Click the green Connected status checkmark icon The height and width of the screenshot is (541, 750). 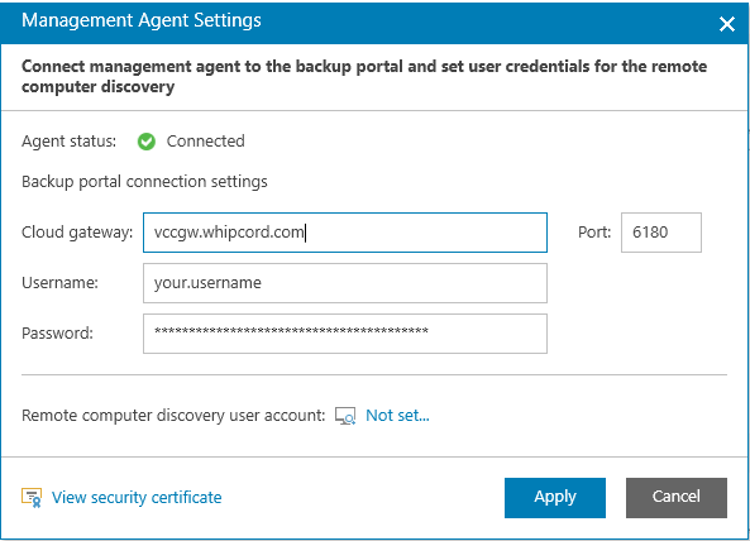(x=146, y=142)
